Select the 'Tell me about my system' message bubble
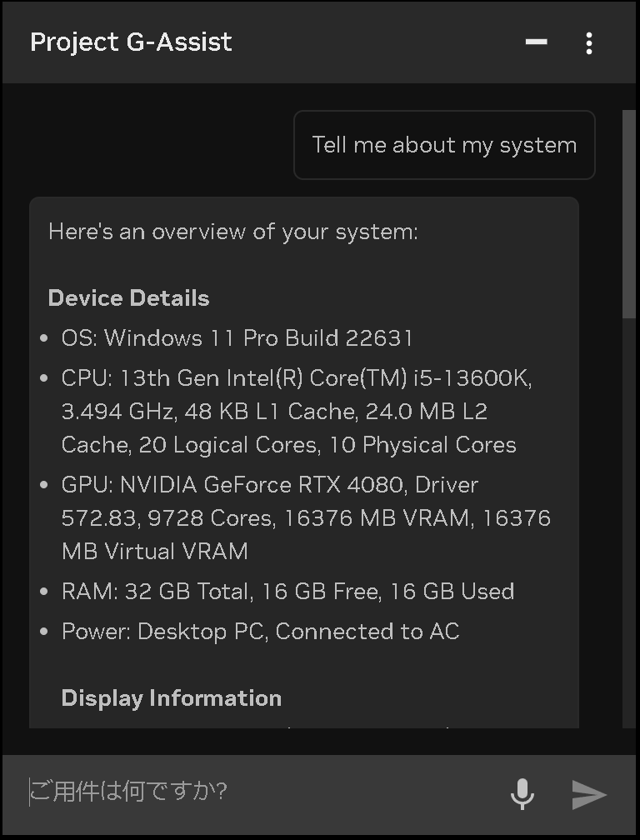Image resolution: width=640 pixels, height=840 pixels. [x=443, y=145]
